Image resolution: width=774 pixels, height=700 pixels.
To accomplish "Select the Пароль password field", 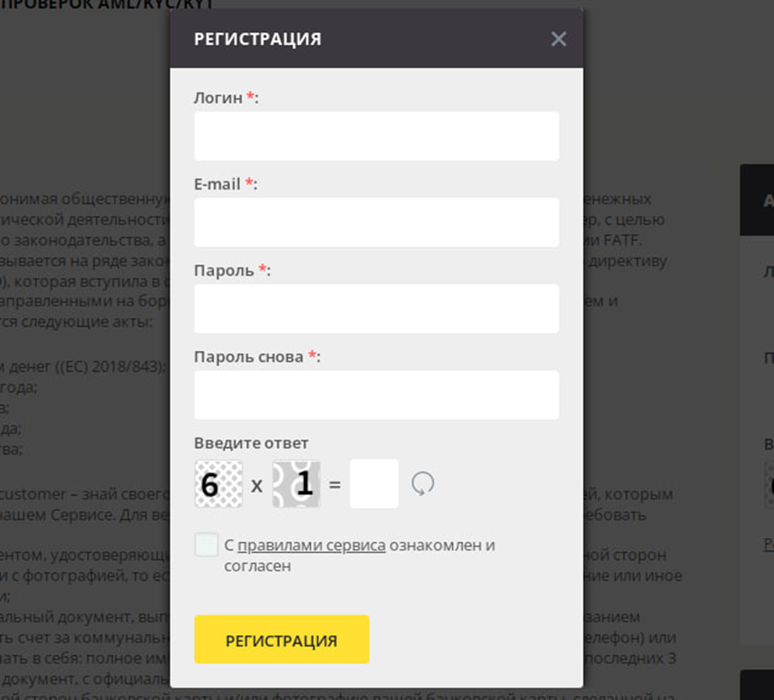I will pyautogui.click(x=376, y=309).
